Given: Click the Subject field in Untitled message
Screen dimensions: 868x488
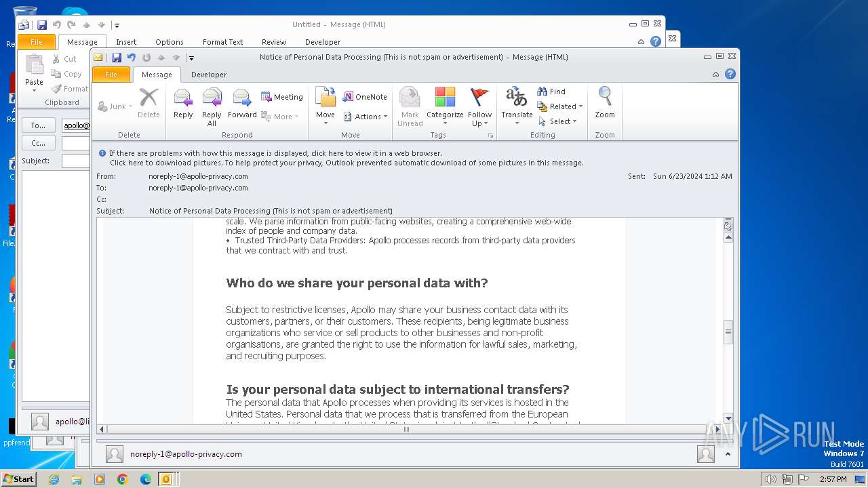Looking at the screenshot, I should [76, 161].
